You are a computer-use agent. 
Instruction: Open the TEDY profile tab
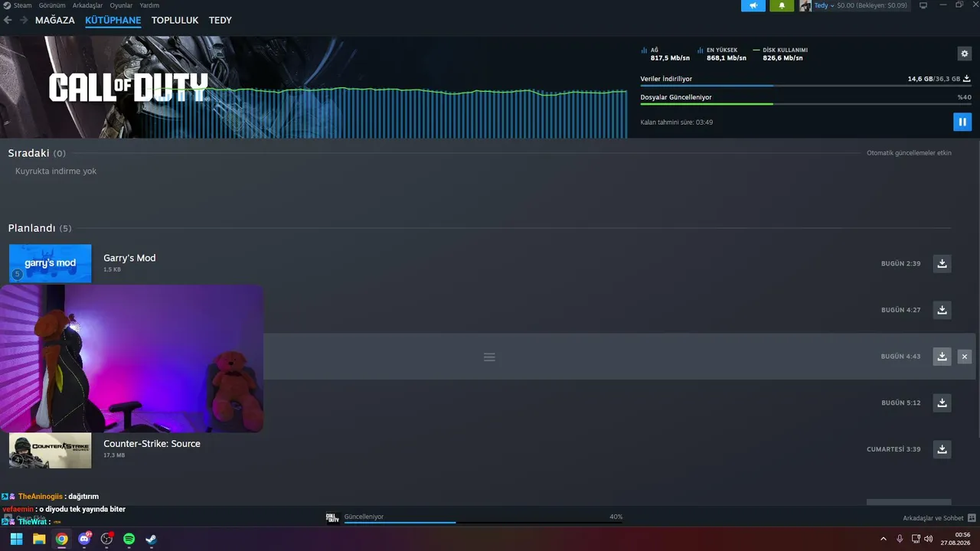220,20
